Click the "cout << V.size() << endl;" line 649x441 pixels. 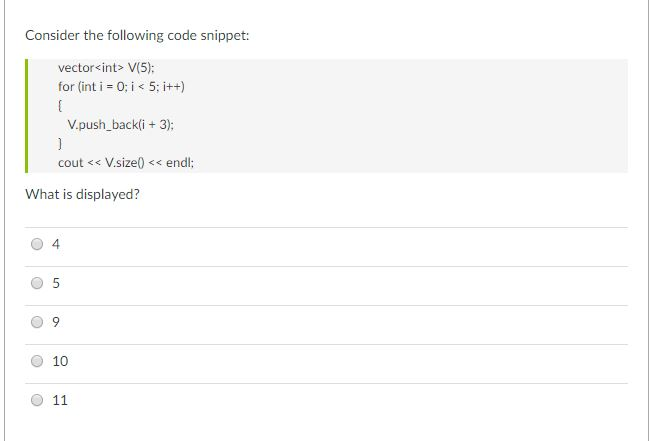(126, 163)
